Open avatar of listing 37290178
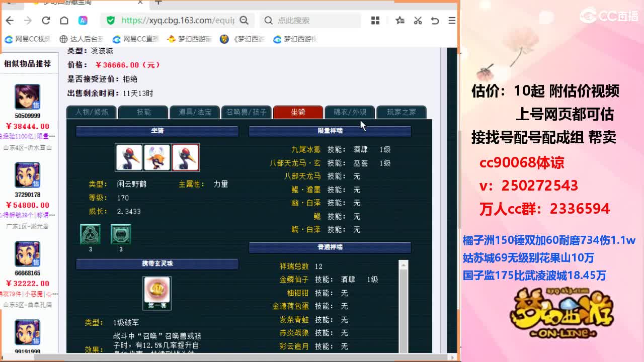Image resolution: width=644 pixels, height=362 pixels. pyautogui.click(x=27, y=175)
